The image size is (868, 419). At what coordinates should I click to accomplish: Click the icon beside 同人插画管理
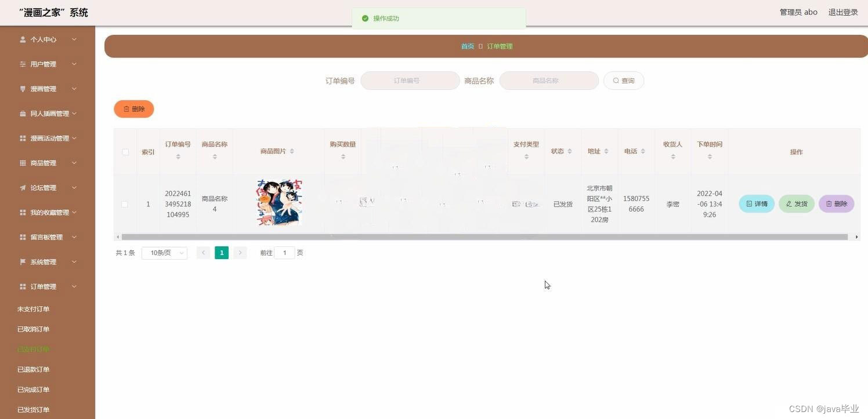(23, 114)
